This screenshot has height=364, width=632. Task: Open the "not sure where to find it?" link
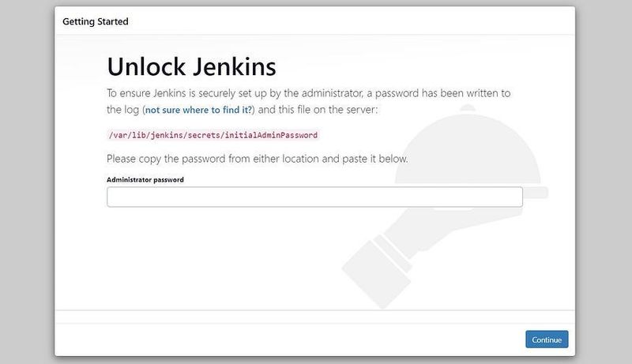(x=198, y=109)
